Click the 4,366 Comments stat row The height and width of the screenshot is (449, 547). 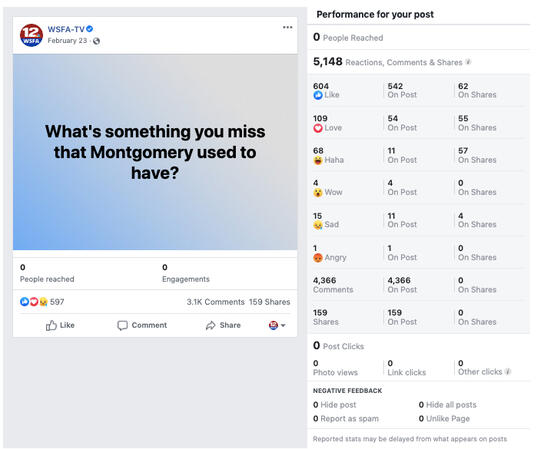(x=420, y=285)
